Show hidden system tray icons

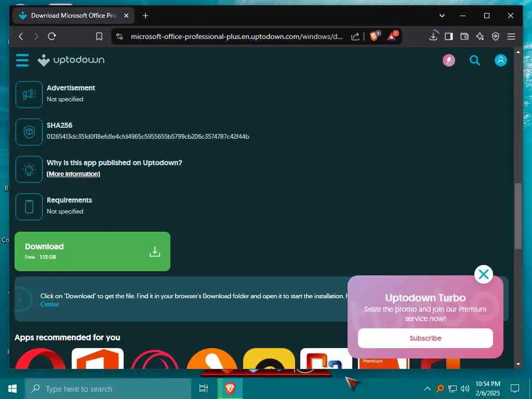click(x=427, y=389)
